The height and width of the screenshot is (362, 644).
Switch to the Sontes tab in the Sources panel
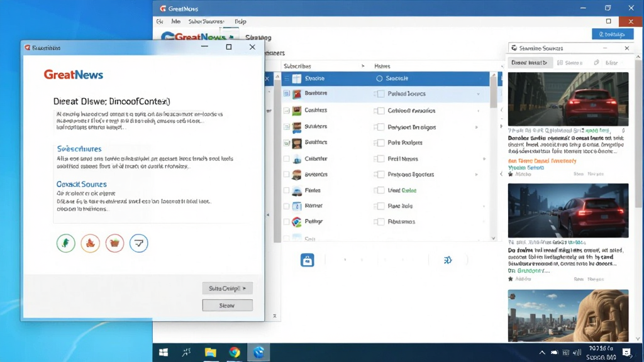(570, 63)
